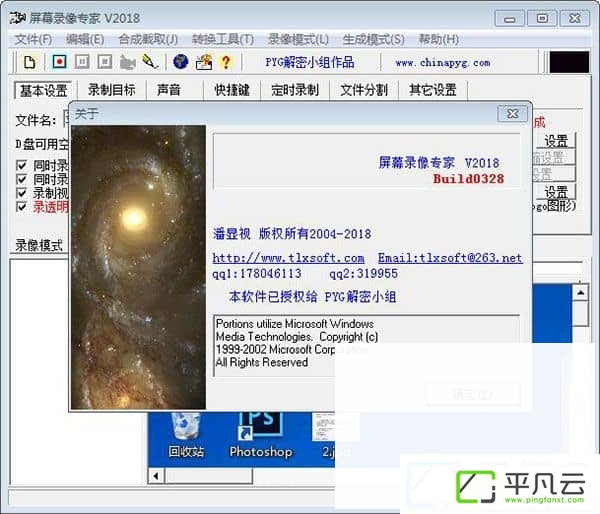Open the 录像模式(L) menu
This screenshot has width=600, height=514.
coord(298,39)
